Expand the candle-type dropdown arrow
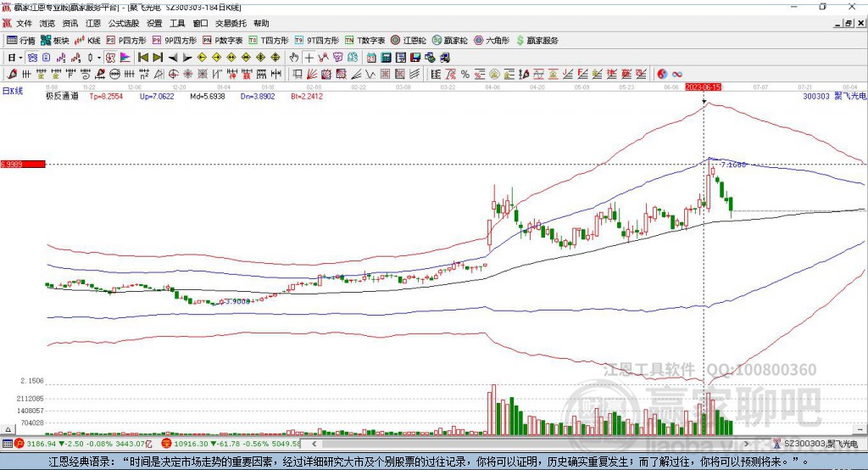 coord(99,58)
